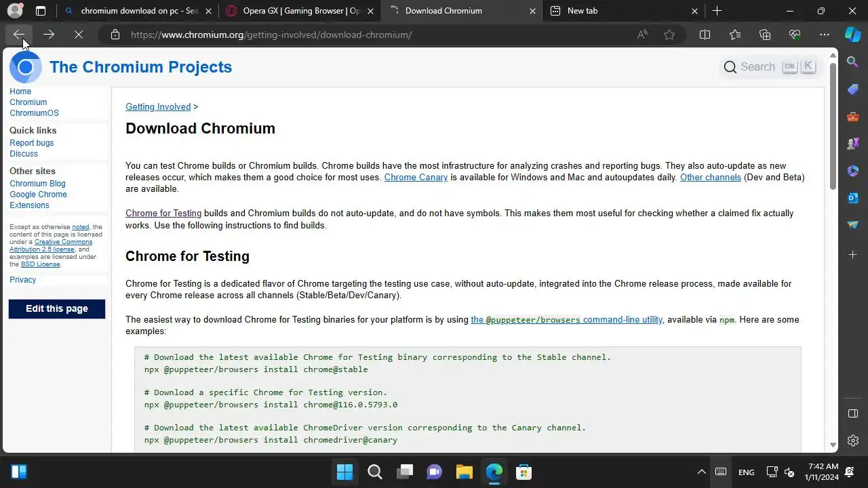Open split screen icon

click(x=705, y=35)
